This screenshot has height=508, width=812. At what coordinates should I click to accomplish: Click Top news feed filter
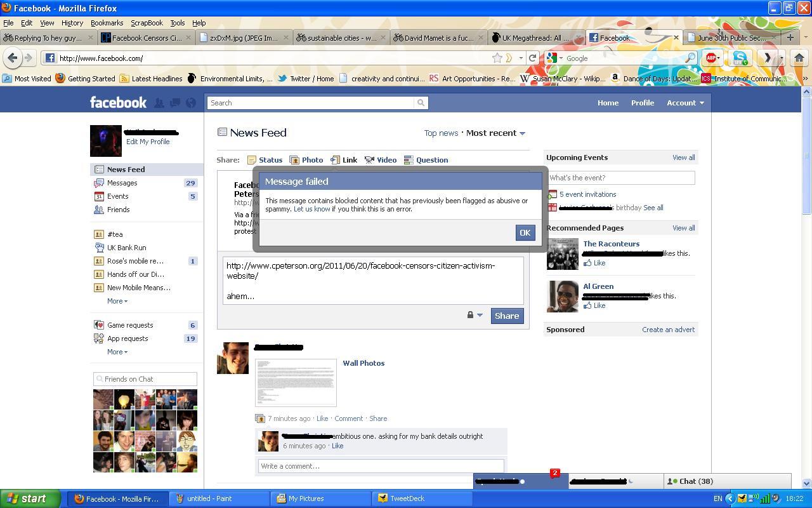click(x=441, y=133)
